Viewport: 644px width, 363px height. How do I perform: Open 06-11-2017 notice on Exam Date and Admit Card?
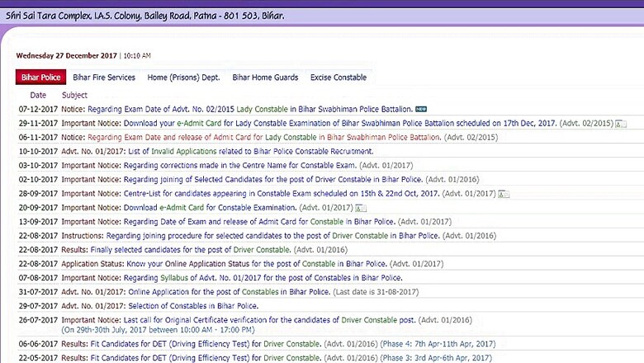coord(264,137)
